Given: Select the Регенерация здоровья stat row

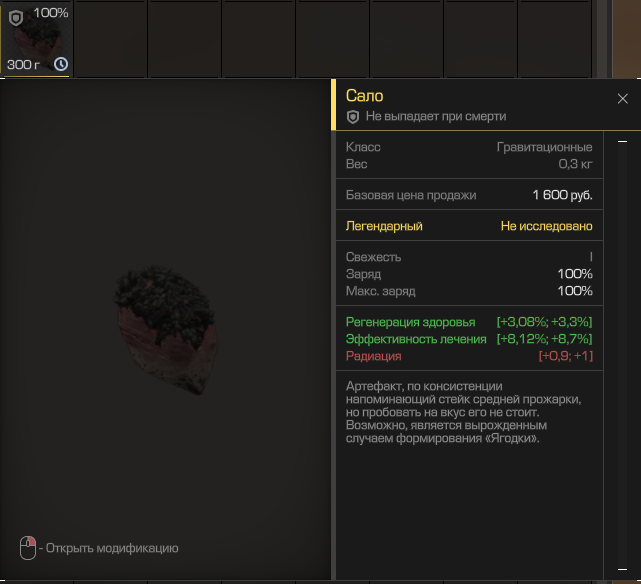Looking at the screenshot, I should click(469, 322).
